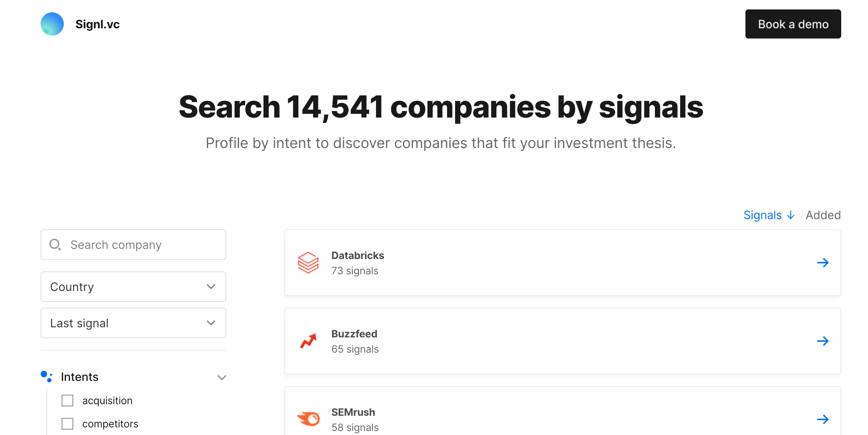Sort the list by Added
The image size is (868, 435).
pyautogui.click(x=823, y=215)
